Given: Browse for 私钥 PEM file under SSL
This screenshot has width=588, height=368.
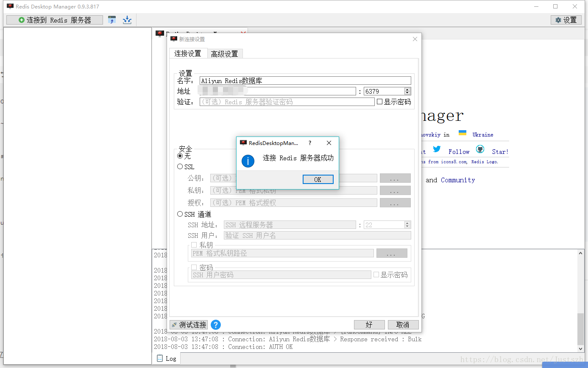Looking at the screenshot, I should 395,190.
